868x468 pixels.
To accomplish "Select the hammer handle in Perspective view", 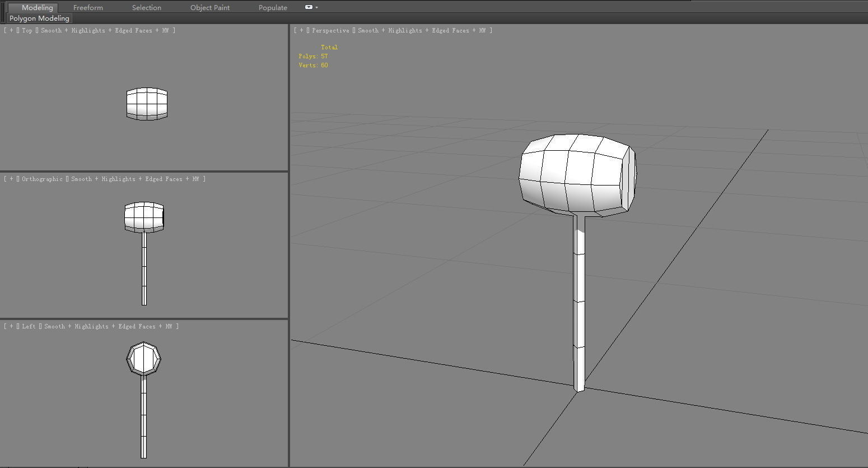I will pyautogui.click(x=579, y=303).
